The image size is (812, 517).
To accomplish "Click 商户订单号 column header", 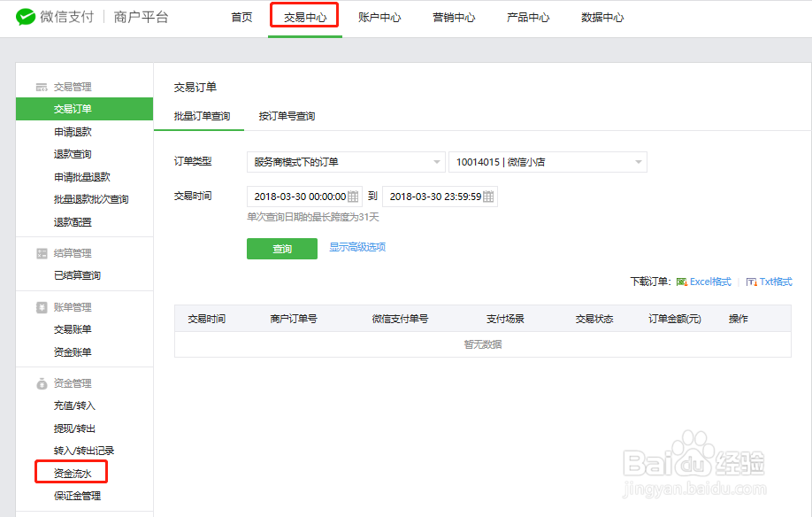I will [294, 319].
